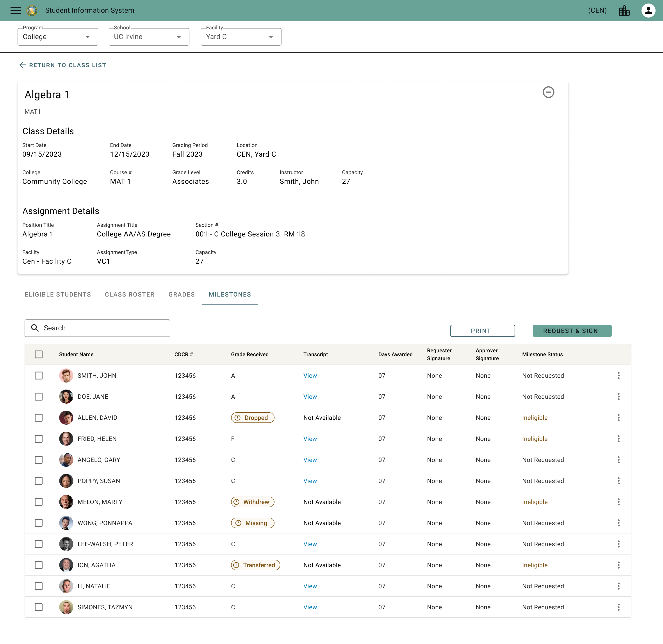Open row options menu for POPPY, SUSAN
The height and width of the screenshot is (644, 663).
(x=618, y=481)
